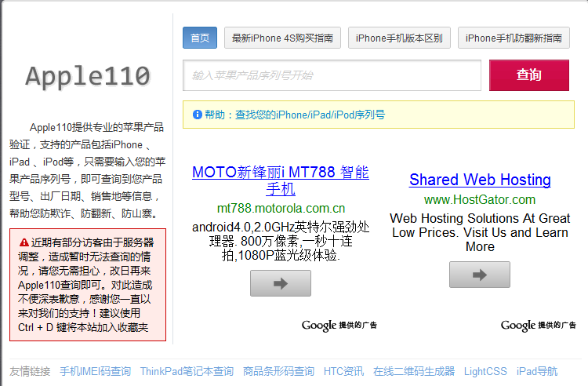Screen dimensions: 588x386
Task: Click the mt788.motorola.com.cn URL
Action: pyautogui.click(x=281, y=208)
